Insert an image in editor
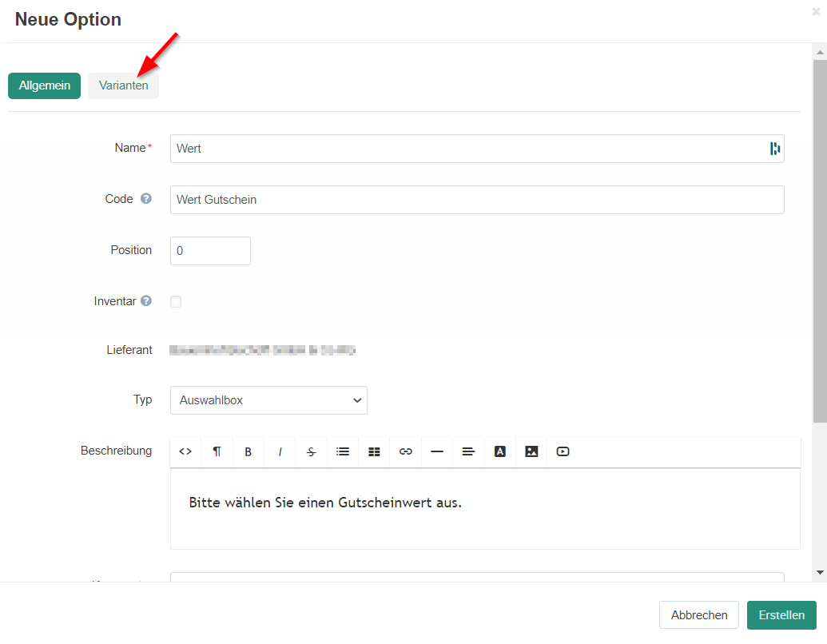827x644 pixels. click(x=531, y=451)
